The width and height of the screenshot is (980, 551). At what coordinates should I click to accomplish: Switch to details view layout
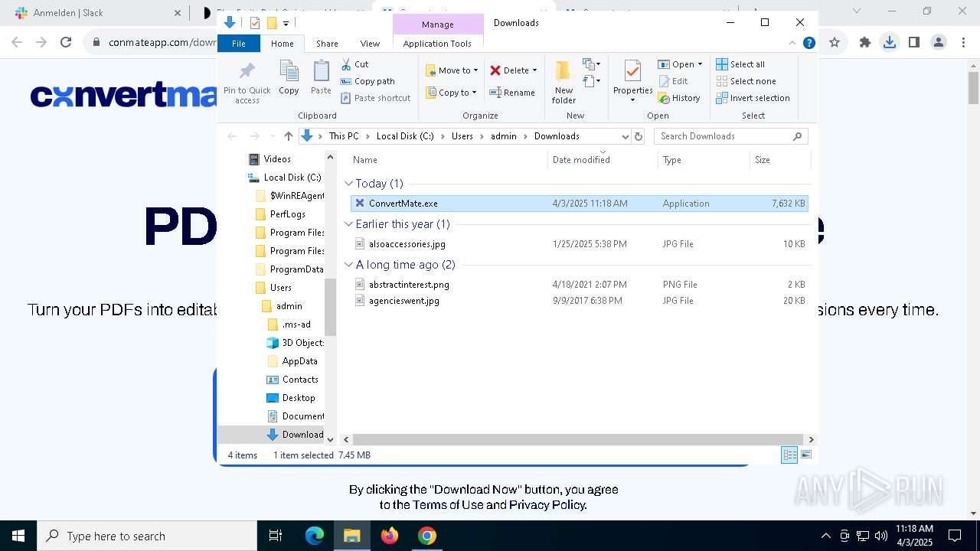click(x=789, y=455)
